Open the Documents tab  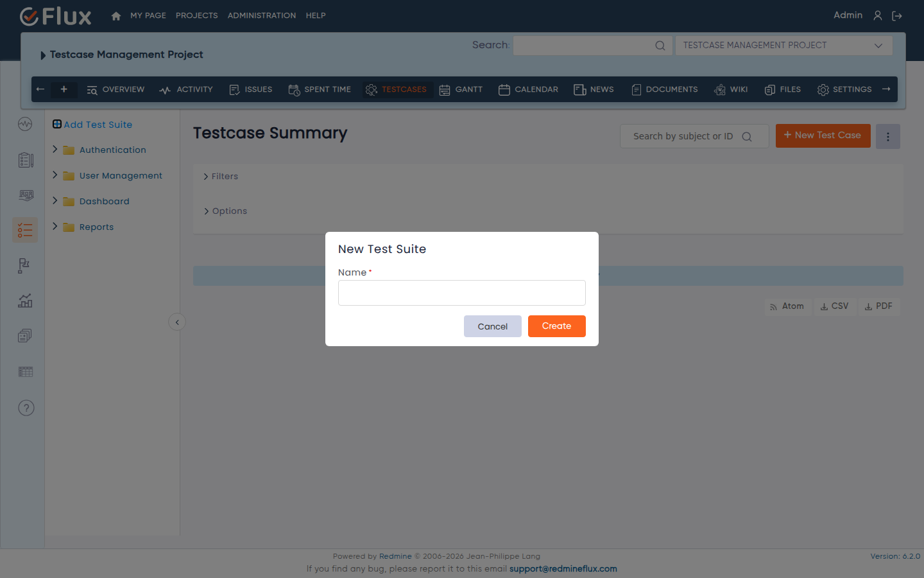coord(664,90)
